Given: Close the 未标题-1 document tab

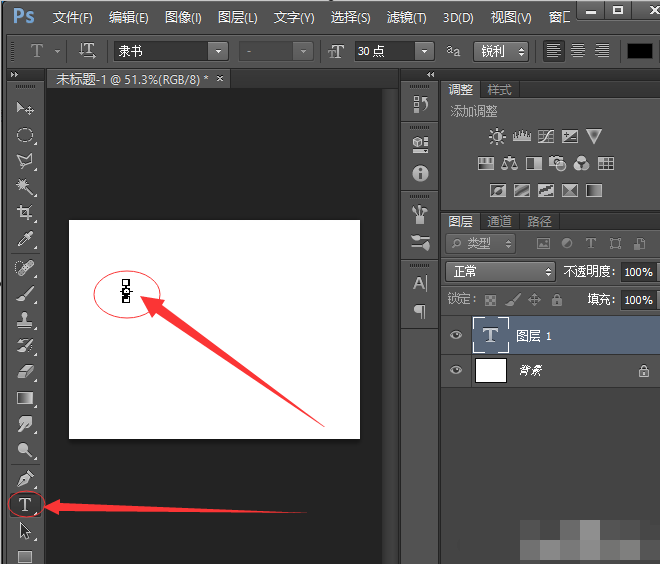Looking at the screenshot, I should click(x=219, y=78).
